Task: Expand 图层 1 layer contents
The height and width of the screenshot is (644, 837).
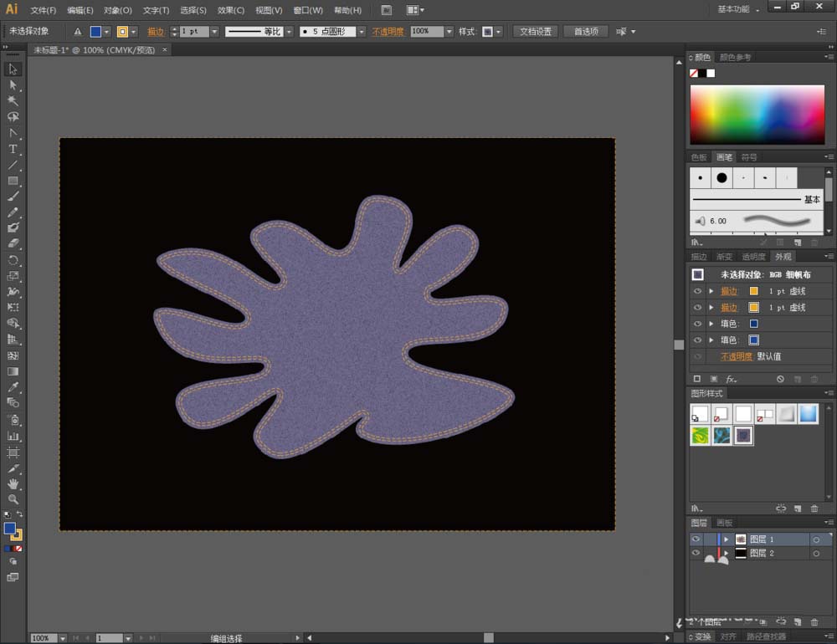Action: [726, 539]
